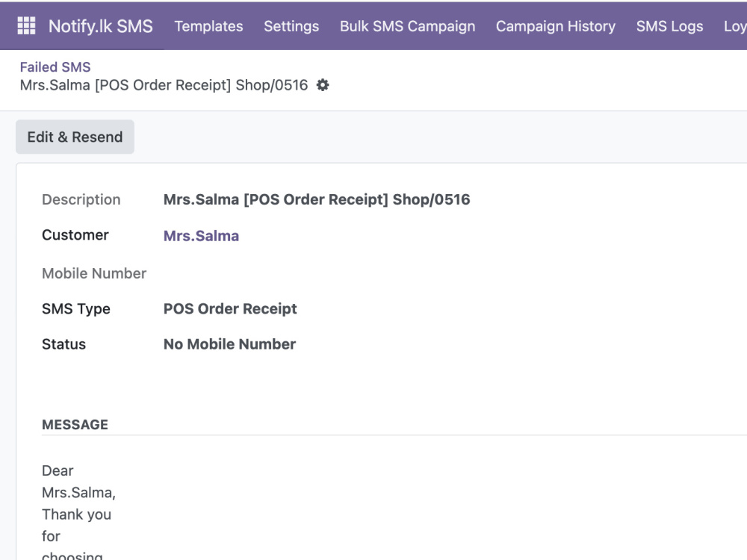Click the Edit & Resend button
This screenshot has width=747, height=560.
click(x=75, y=137)
